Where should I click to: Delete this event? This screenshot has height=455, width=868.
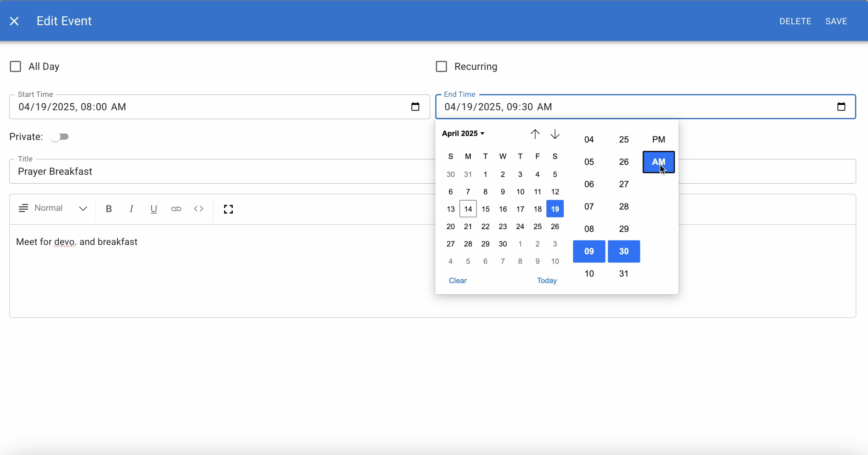[795, 21]
